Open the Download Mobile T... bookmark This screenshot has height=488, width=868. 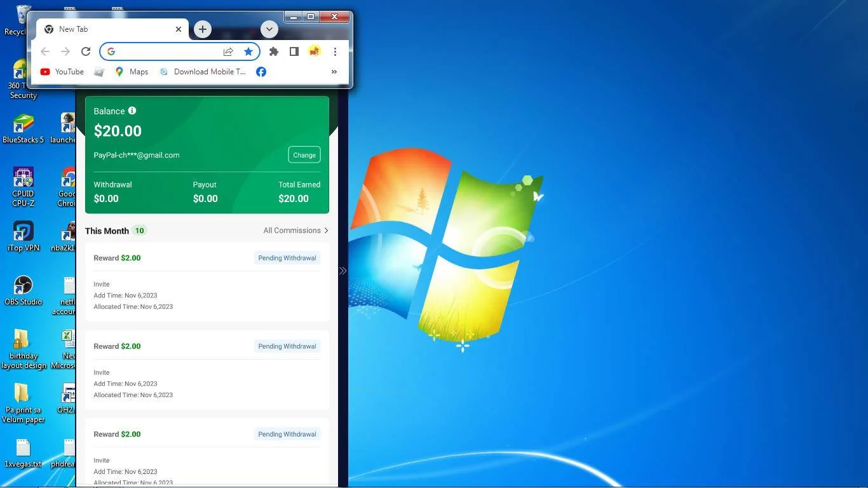(203, 72)
